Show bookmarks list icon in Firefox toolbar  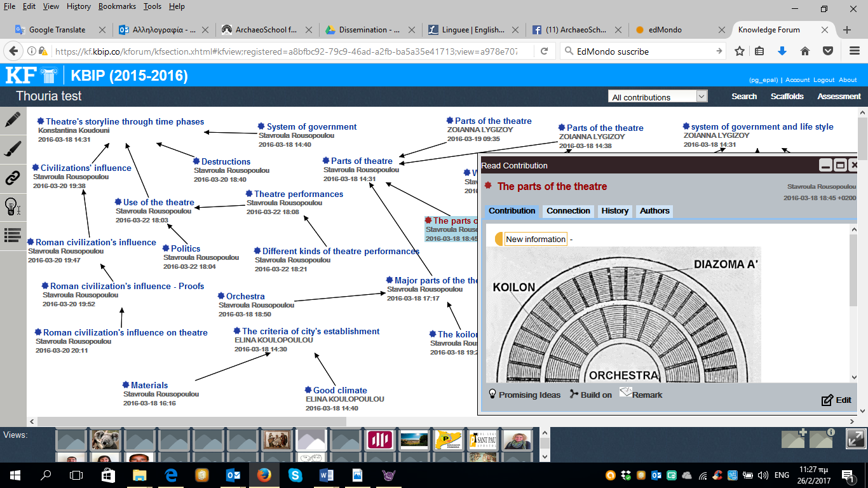click(759, 51)
